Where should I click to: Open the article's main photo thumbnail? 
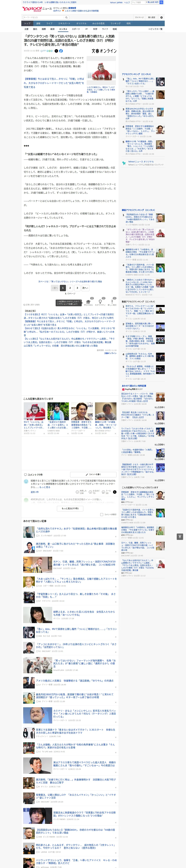point(101,70)
